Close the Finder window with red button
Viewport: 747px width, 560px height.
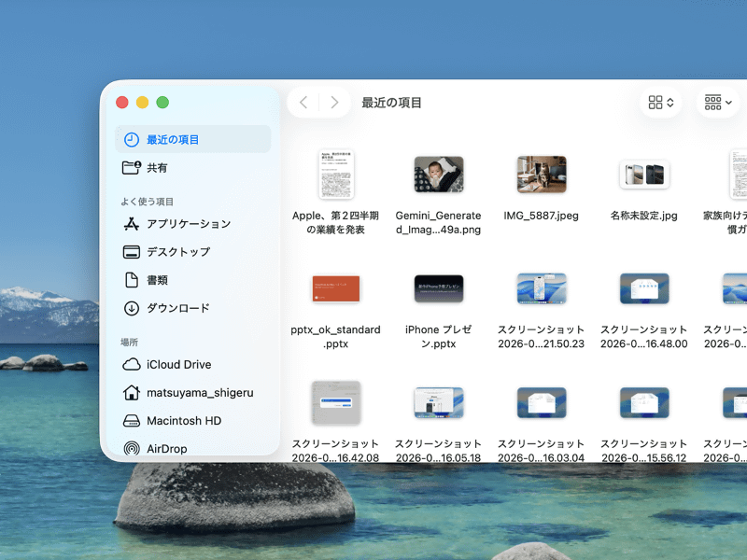click(x=122, y=103)
